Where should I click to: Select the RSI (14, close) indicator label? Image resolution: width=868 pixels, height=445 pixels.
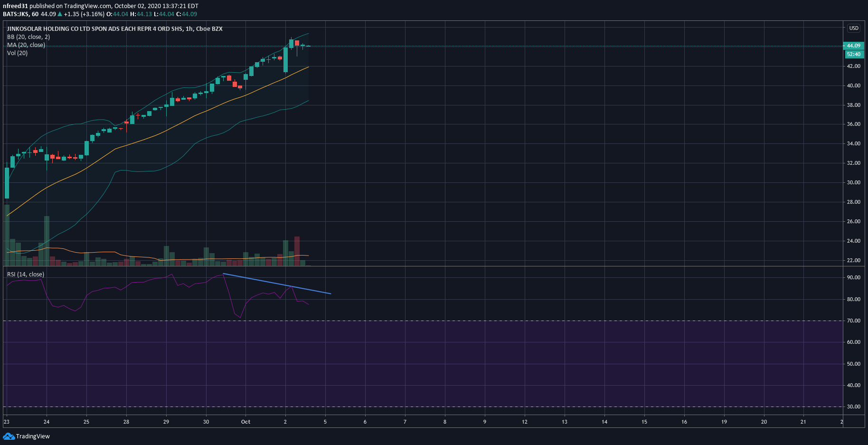(x=26, y=275)
